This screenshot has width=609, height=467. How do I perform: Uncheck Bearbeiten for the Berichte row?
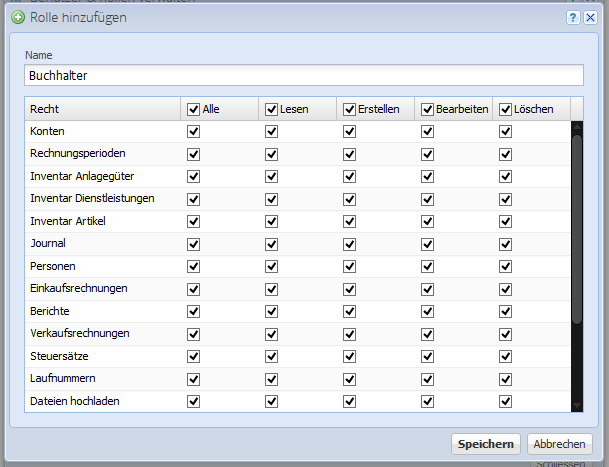pos(427,311)
